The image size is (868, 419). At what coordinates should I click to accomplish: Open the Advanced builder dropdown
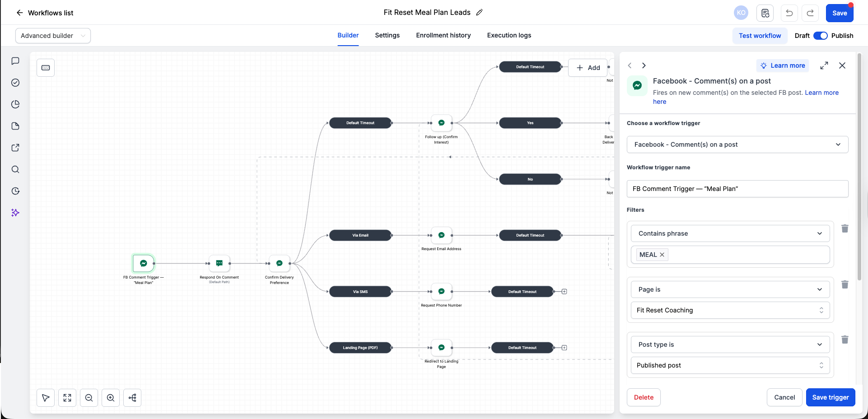53,36
